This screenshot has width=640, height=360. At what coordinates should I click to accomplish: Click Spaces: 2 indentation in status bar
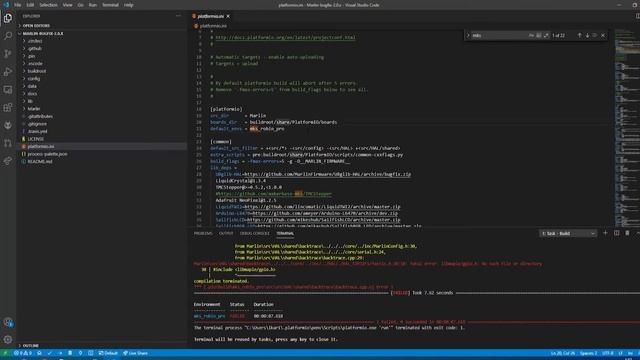point(588,353)
